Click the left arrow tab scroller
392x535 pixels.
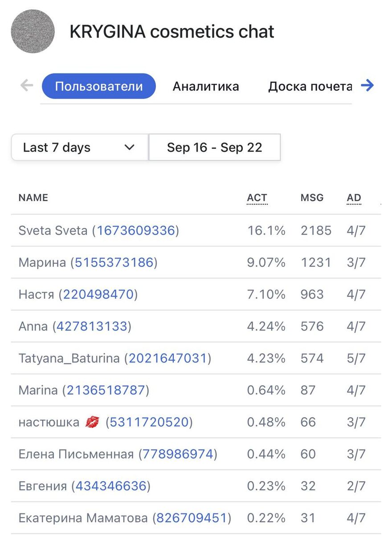click(x=27, y=86)
